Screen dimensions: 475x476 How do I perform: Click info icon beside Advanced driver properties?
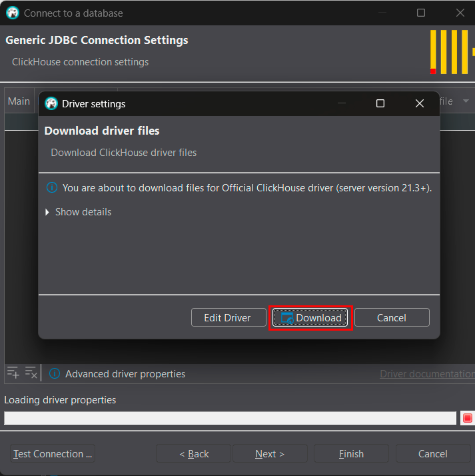[55, 374]
